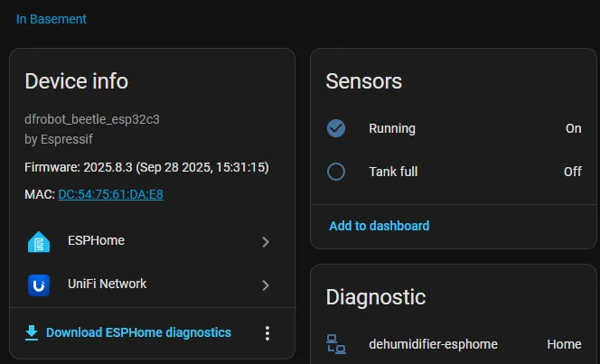Click the download arrow icon

[32, 333]
